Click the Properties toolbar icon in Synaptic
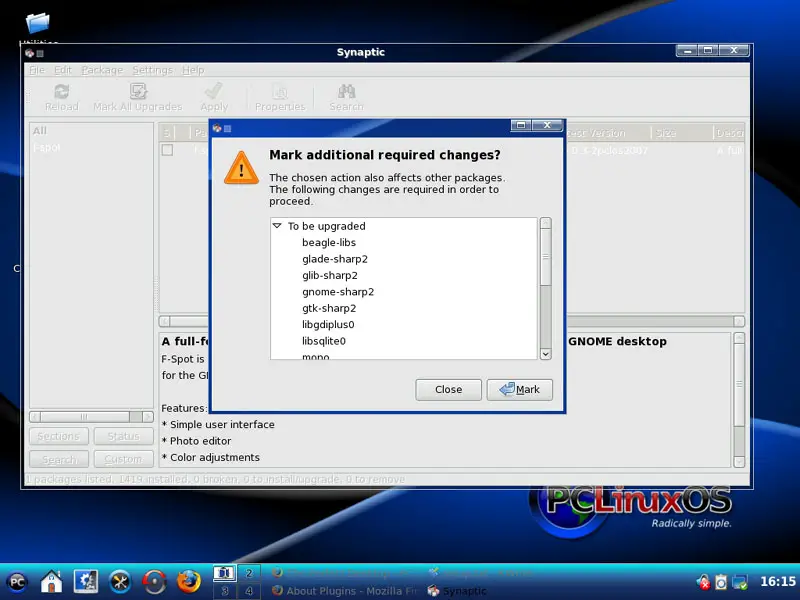Viewport: 800px width, 600px height. (280, 92)
